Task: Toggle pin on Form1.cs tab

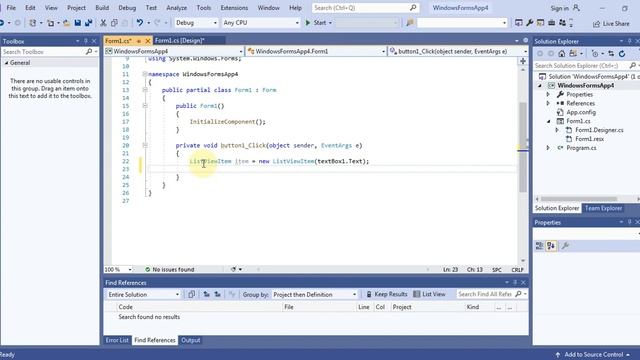Action: click(x=139, y=41)
